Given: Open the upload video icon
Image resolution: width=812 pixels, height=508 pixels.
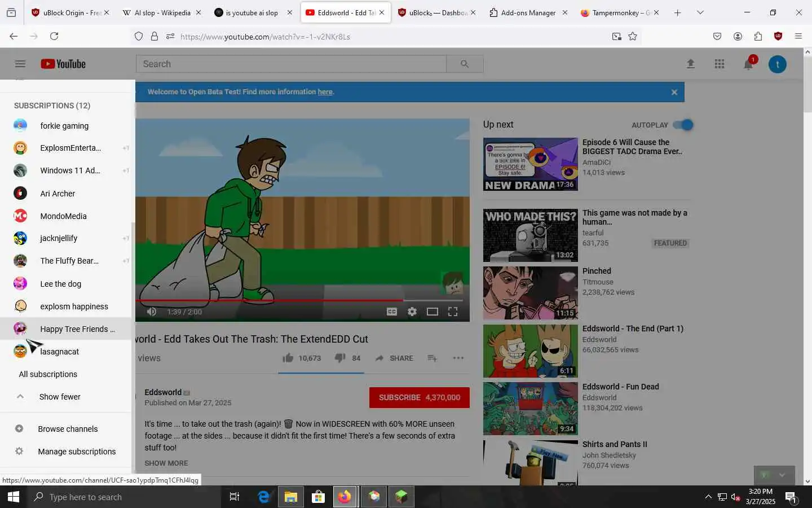Looking at the screenshot, I should click(x=691, y=64).
